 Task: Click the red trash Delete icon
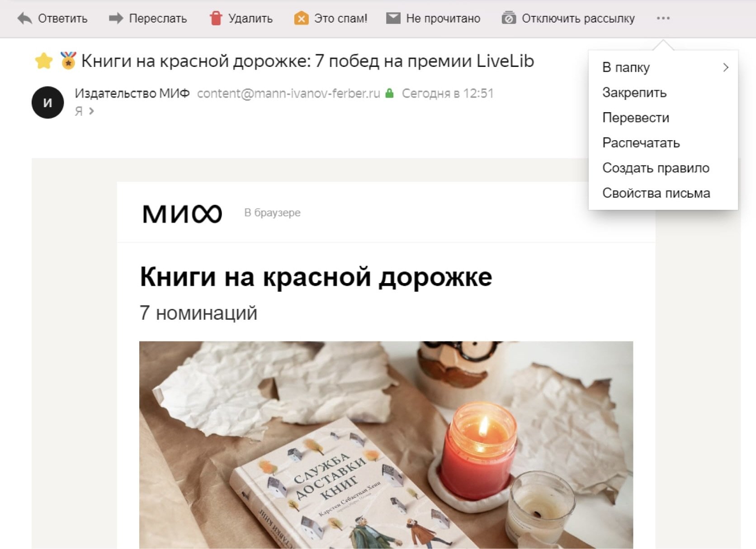point(216,18)
